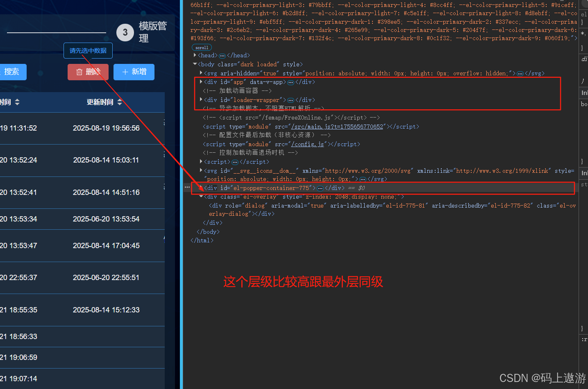The image size is (588, 389).
Task: Expand the svg __svg__icons__dom__ node
Action: pyautogui.click(x=201, y=170)
